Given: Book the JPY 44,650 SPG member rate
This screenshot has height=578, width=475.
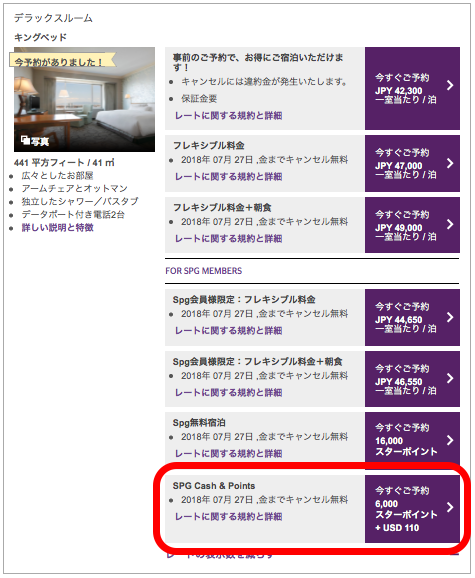Looking at the screenshot, I should pos(412,317).
